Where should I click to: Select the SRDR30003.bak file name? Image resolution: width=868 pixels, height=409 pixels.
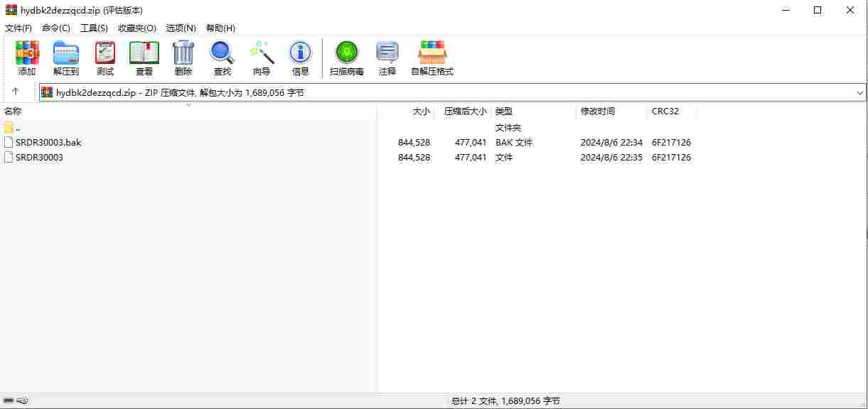(x=48, y=142)
